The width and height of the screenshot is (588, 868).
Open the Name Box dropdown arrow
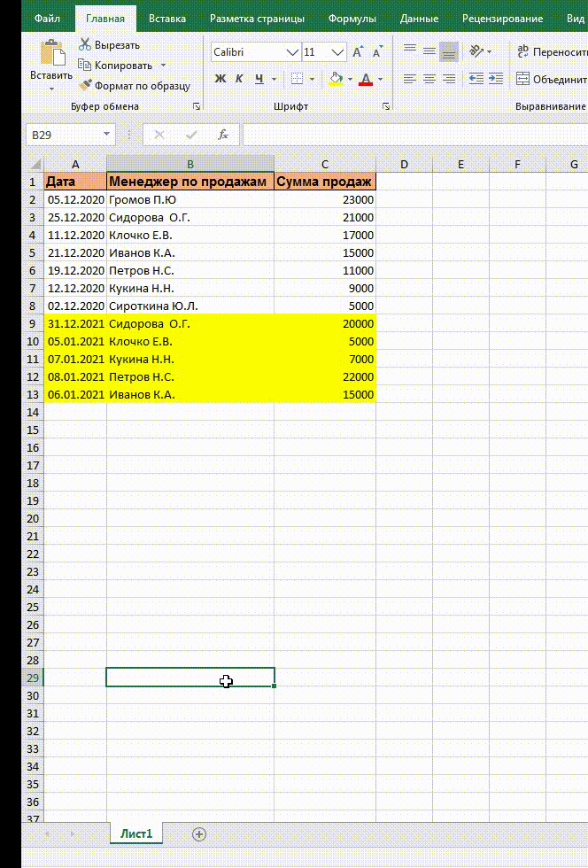point(106,135)
